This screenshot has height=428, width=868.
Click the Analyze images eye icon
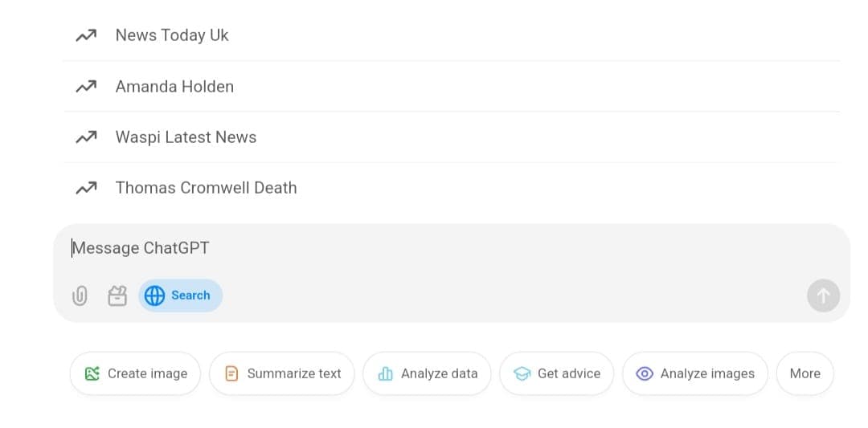[x=645, y=373]
